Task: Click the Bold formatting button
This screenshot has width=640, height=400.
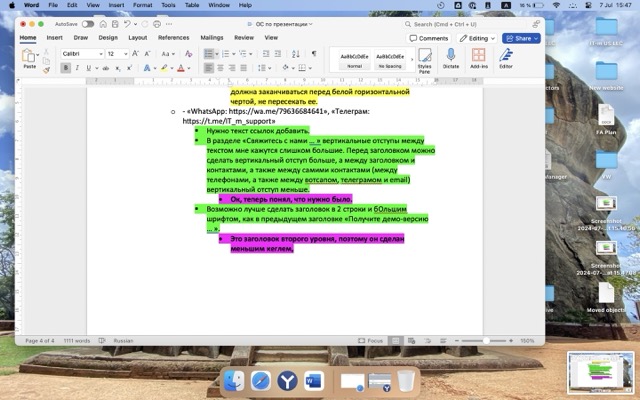Action: click(x=65, y=68)
